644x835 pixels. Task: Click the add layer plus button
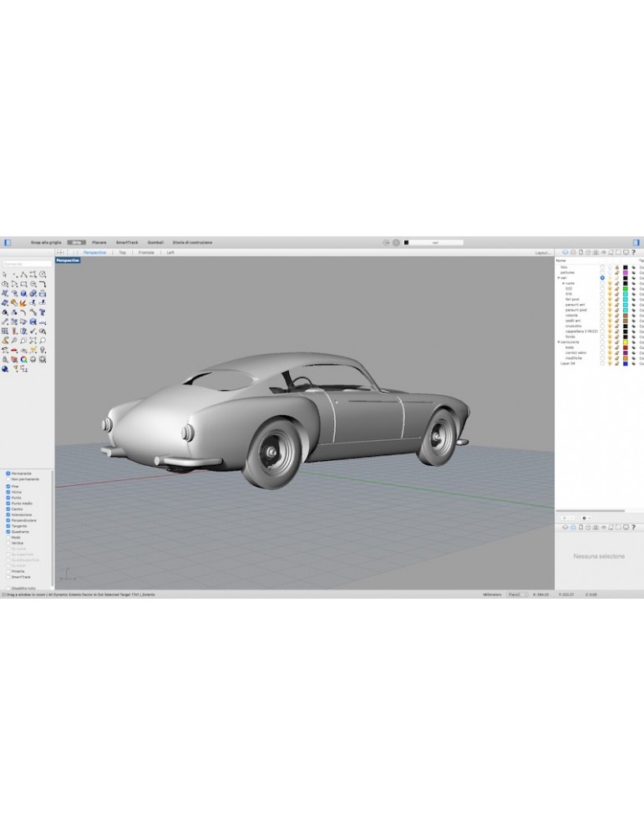click(x=565, y=518)
